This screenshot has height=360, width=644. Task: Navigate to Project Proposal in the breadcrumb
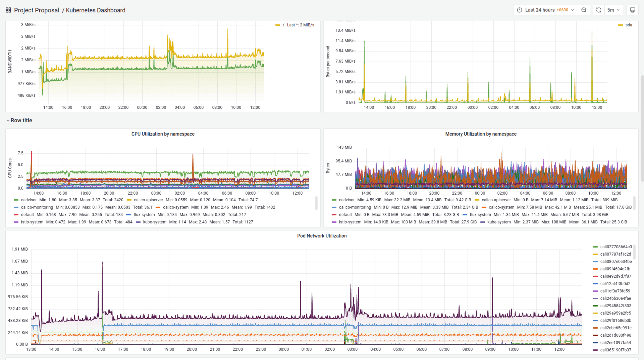[x=36, y=10]
